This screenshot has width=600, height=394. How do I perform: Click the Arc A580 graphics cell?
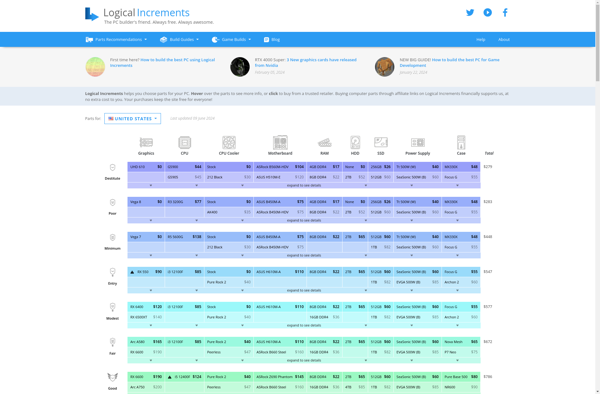(x=146, y=342)
